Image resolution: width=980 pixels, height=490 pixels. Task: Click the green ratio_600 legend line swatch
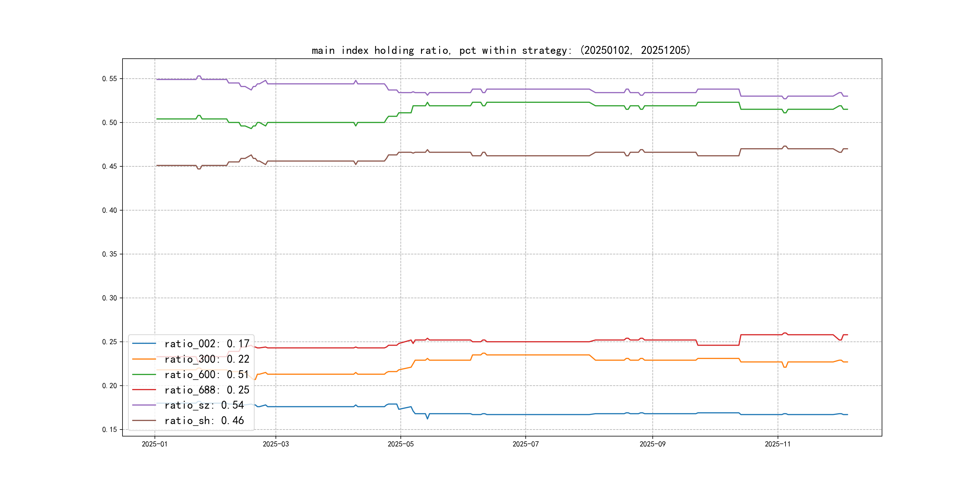tap(144, 374)
